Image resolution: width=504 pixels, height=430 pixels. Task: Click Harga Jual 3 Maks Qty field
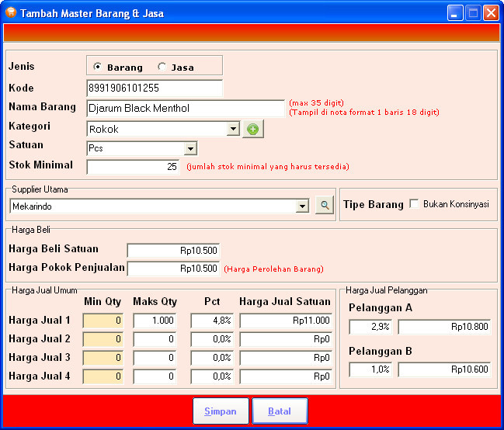(x=155, y=358)
